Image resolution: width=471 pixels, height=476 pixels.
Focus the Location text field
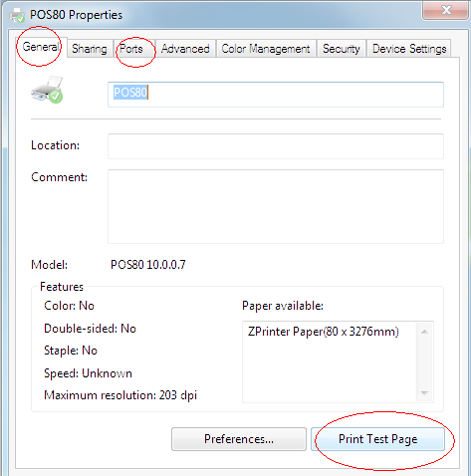pos(276,146)
